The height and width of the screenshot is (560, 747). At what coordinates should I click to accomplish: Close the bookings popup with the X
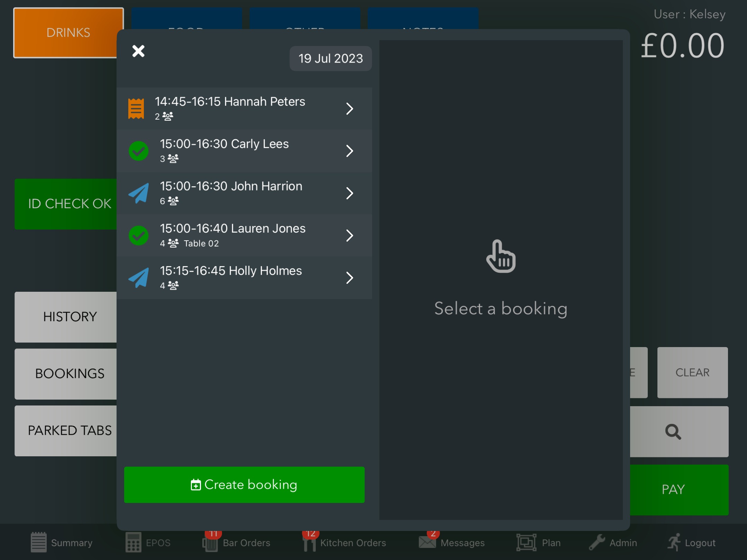(138, 51)
